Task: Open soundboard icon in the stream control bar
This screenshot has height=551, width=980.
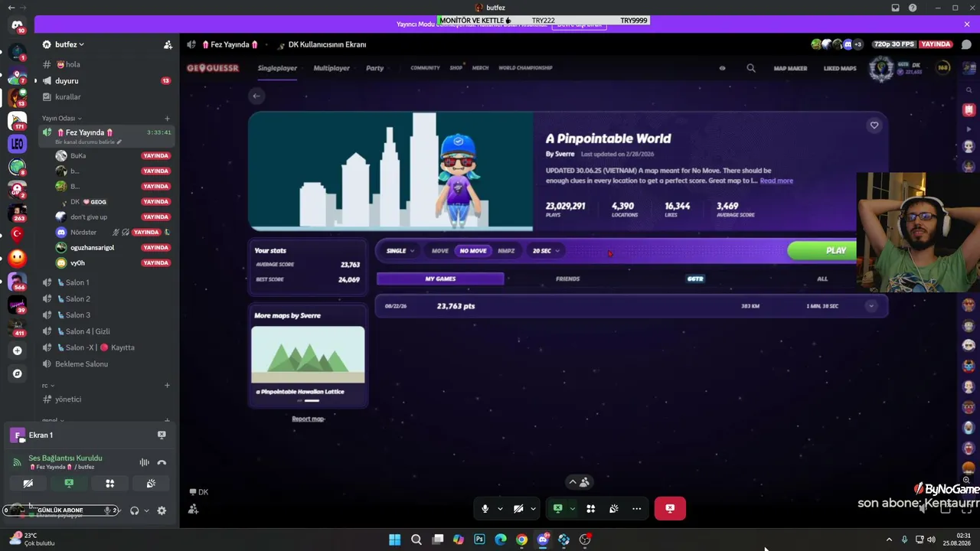Action: [613, 509]
